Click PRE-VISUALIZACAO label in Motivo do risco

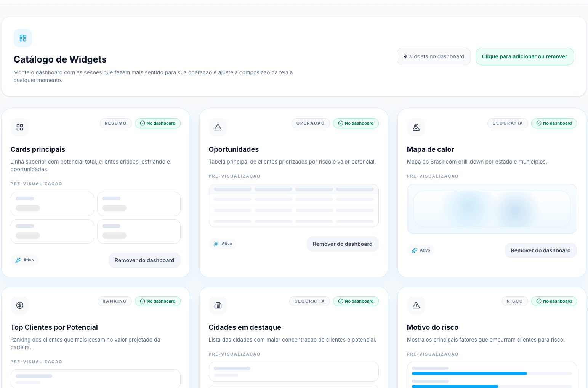tap(433, 354)
